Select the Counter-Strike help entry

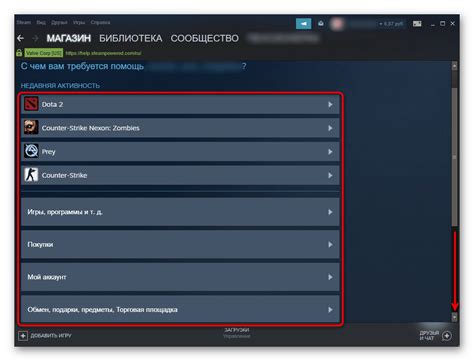pos(180,175)
